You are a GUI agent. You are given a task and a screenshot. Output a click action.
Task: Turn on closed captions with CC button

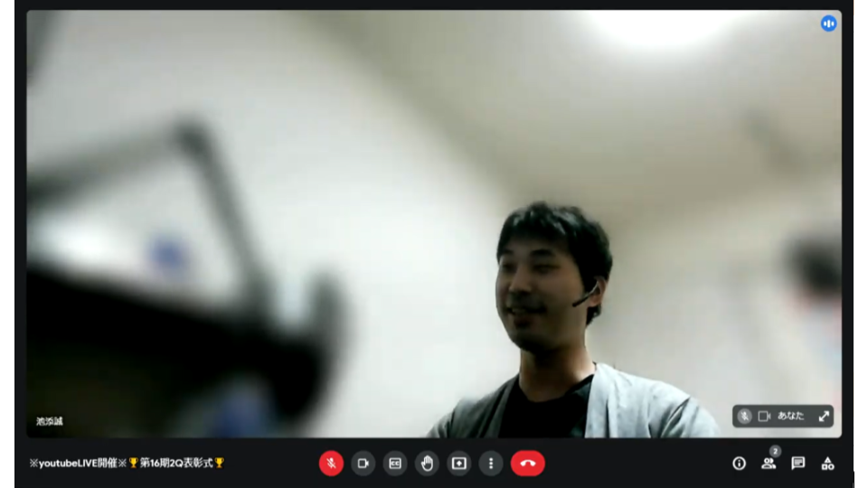pyautogui.click(x=395, y=463)
